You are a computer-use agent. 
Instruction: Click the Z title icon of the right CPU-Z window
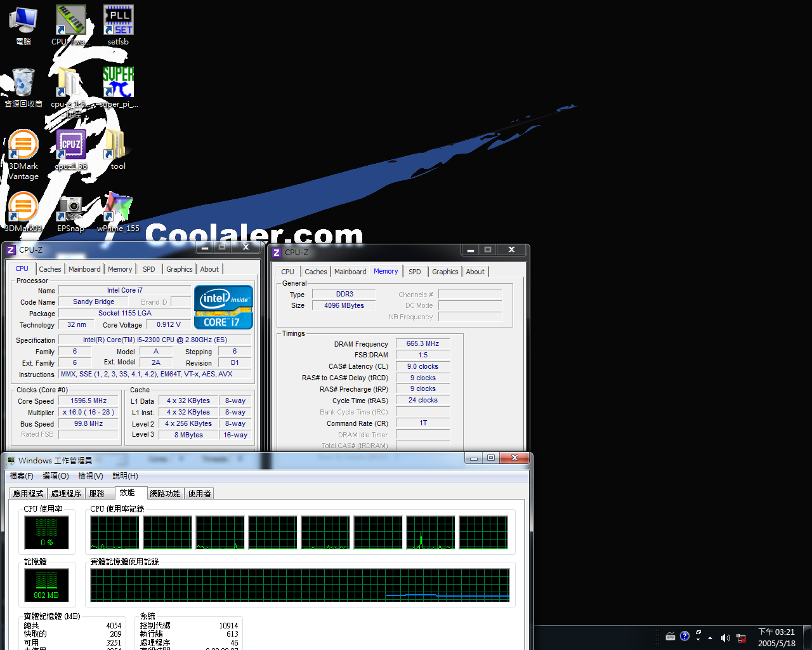click(277, 253)
